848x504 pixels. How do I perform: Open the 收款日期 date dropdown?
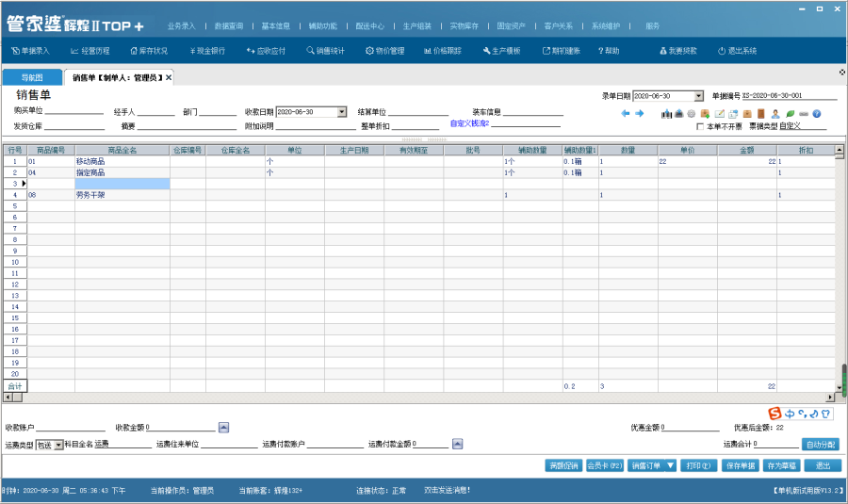coord(341,111)
